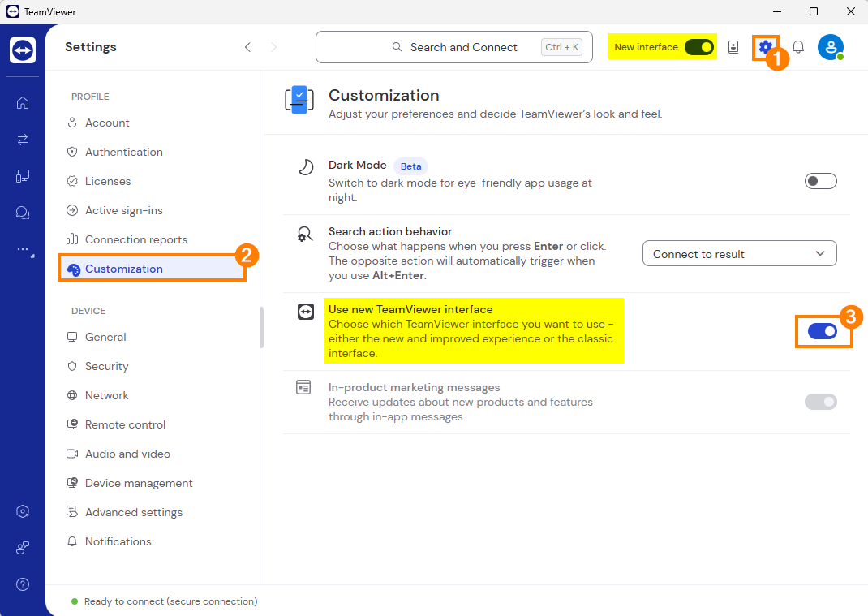Click the TeamViewer title bar icon
The image size is (868, 616).
coord(13,11)
